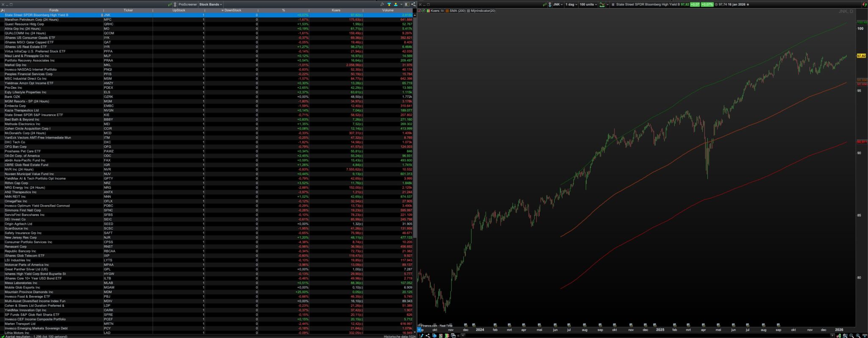
Task: Click the ProScreener label in toolbar
Action: (x=187, y=5)
